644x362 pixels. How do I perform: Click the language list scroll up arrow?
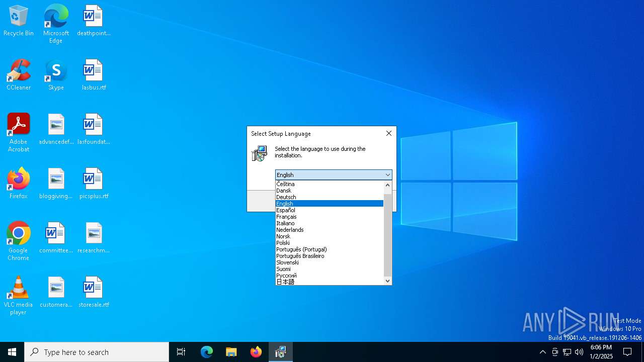coord(387,185)
